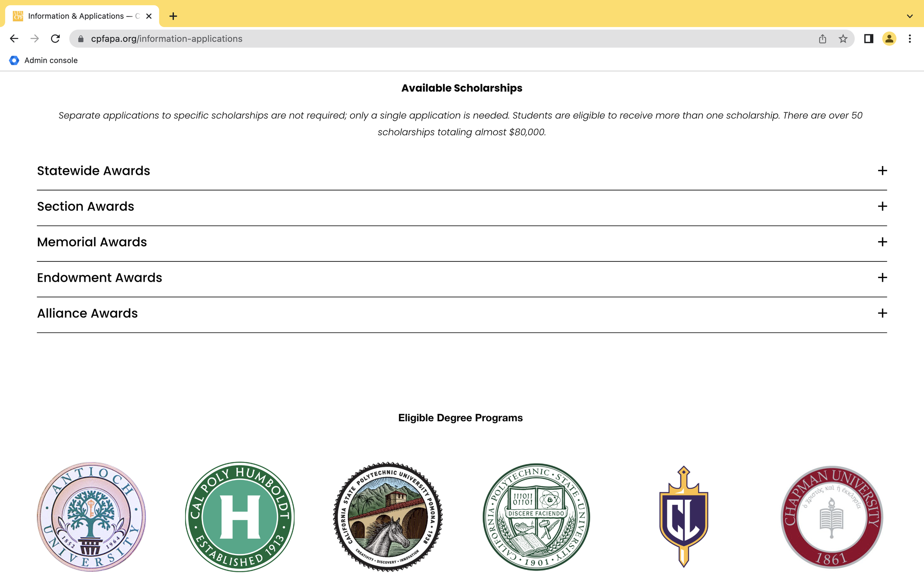Viewport: 924px width, 578px height.
Task: Click the Chapman University seal
Action: click(x=832, y=517)
